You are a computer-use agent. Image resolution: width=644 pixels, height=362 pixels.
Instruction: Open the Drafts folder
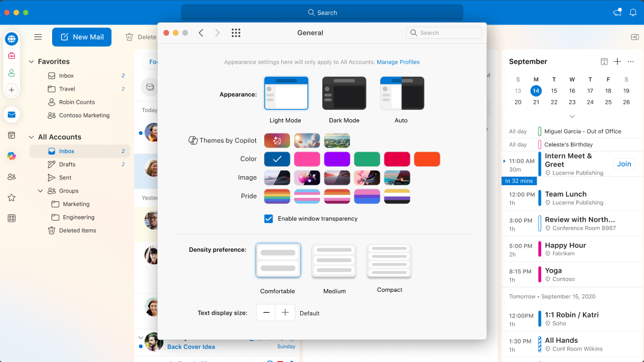(x=67, y=164)
